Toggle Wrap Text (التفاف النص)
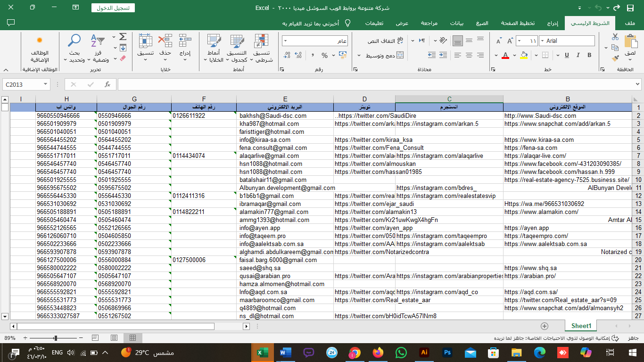Viewport: 644px width, 362px height. 386,41
